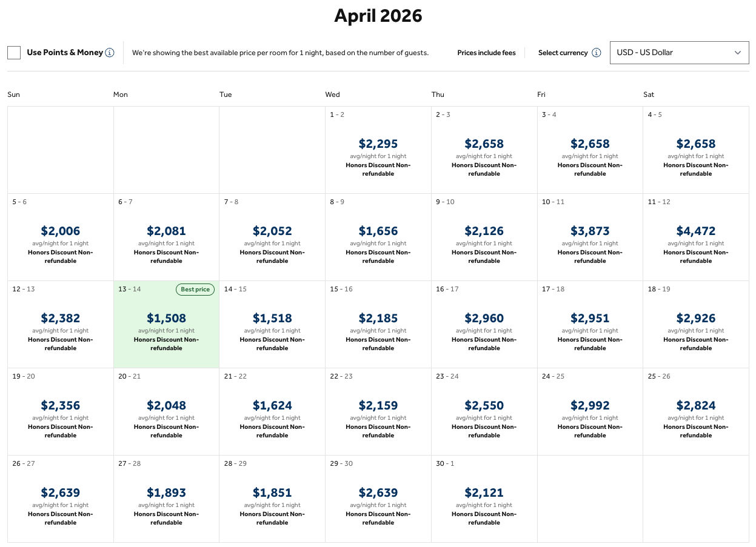The width and height of the screenshot is (756, 547).
Task: Click the Wed weekday header
Action: [x=332, y=94]
